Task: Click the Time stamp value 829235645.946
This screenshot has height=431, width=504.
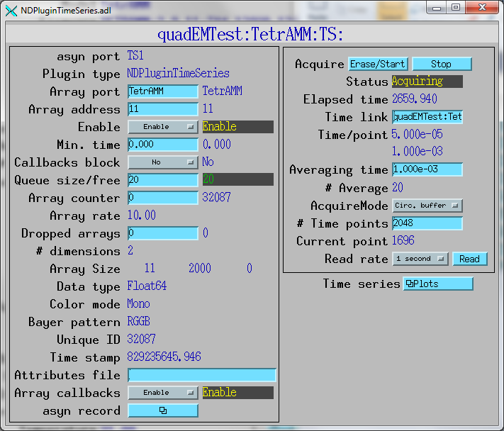Action: coord(164,357)
